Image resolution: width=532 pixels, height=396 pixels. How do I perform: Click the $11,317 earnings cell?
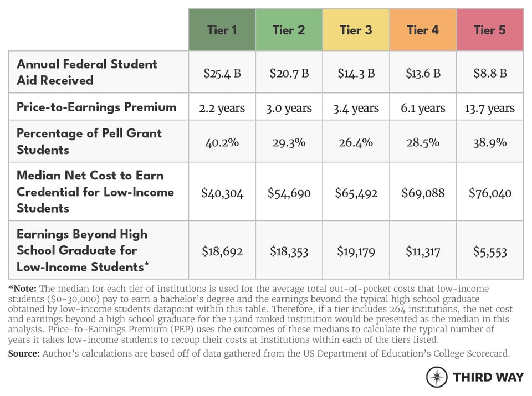[x=423, y=251]
